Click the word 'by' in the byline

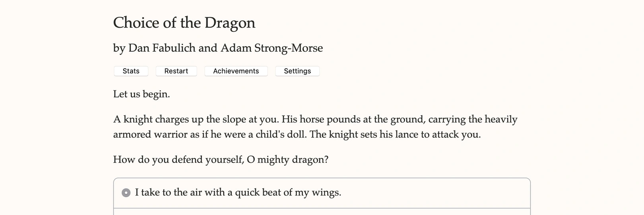click(x=119, y=48)
